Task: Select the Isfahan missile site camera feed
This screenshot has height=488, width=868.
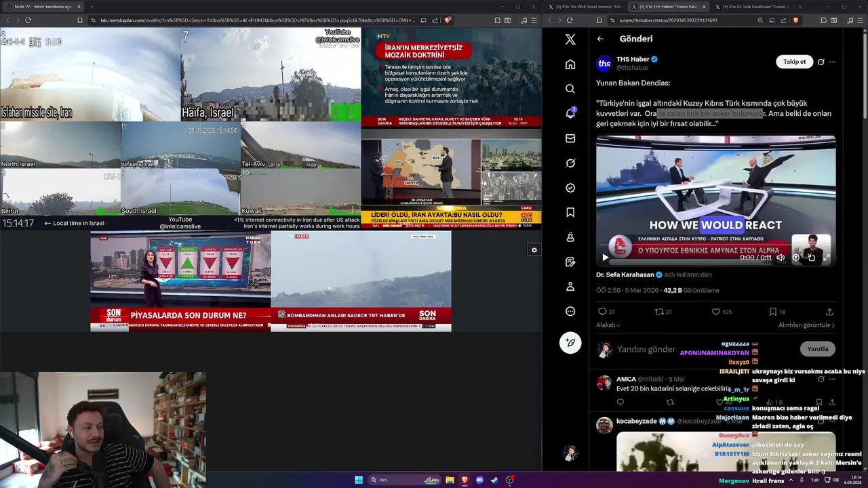Action: click(x=90, y=75)
